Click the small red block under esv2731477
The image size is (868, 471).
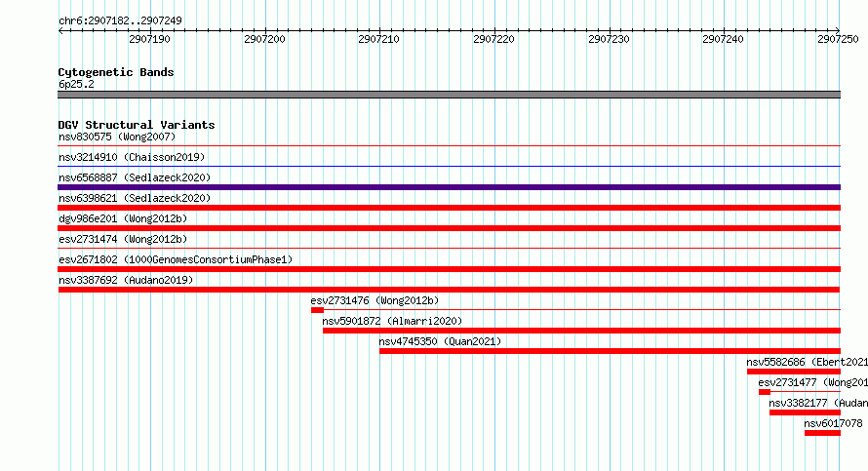(x=765, y=392)
